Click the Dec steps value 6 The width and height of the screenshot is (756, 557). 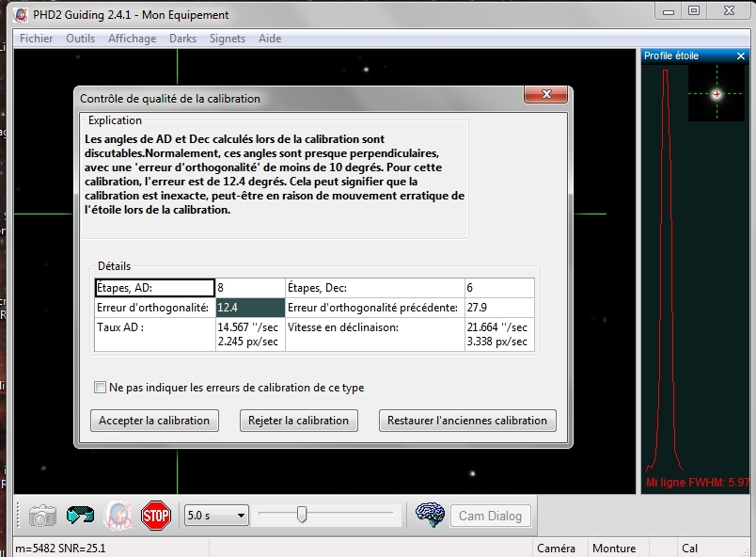point(499,288)
